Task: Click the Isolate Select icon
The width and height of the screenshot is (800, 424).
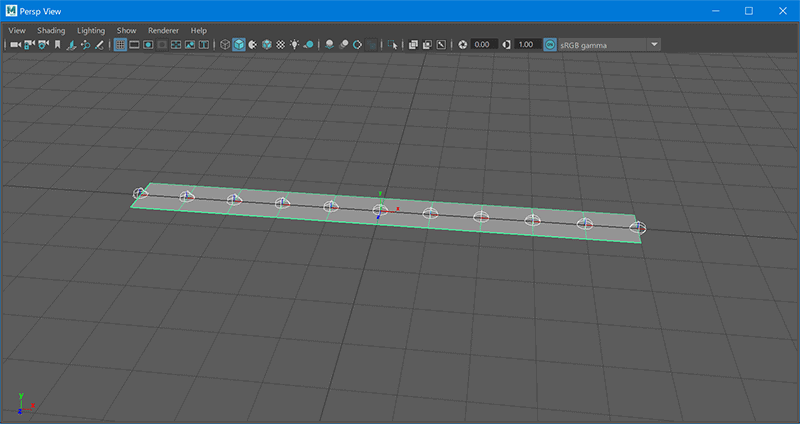Action: 392,45
